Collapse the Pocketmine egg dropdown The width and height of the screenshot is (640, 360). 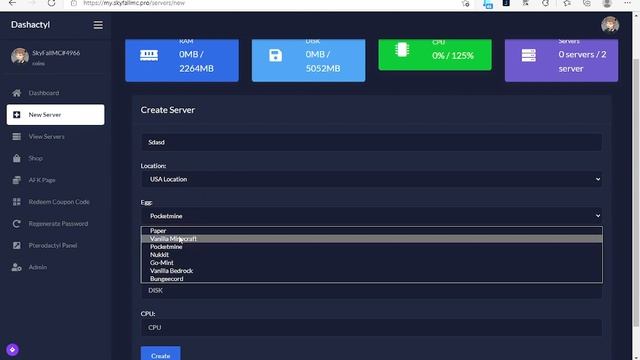pyautogui.click(x=371, y=216)
